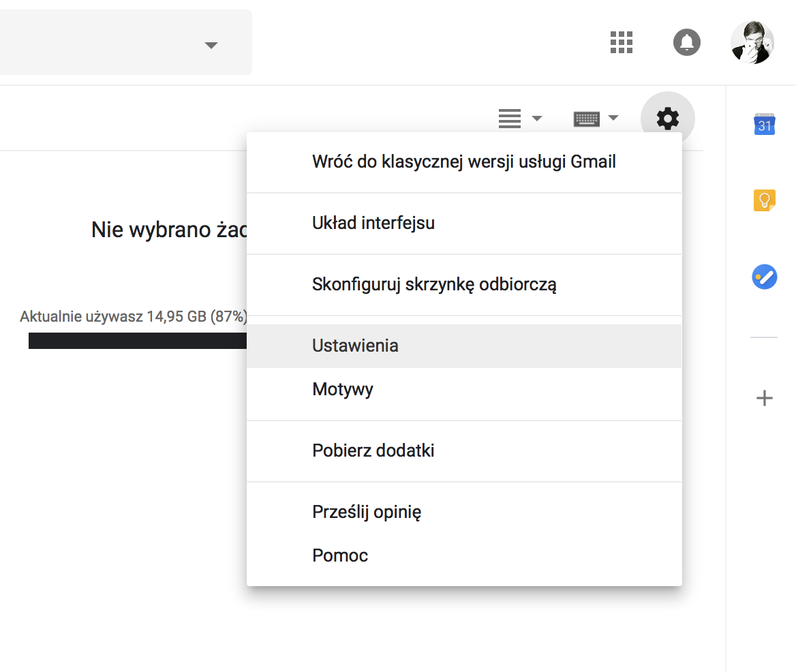Choose 'Motywy' in the menu
Screen dimensions: 796x672
(x=464, y=389)
